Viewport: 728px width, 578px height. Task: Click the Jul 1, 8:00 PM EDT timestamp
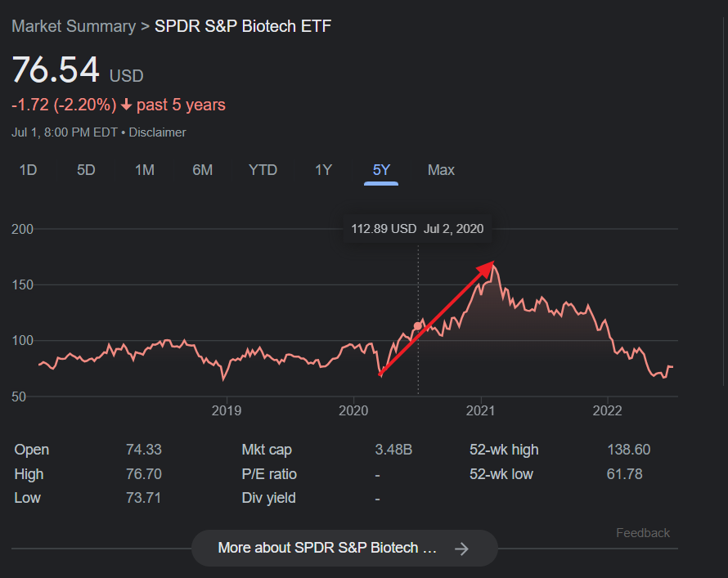pyautogui.click(x=65, y=132)
